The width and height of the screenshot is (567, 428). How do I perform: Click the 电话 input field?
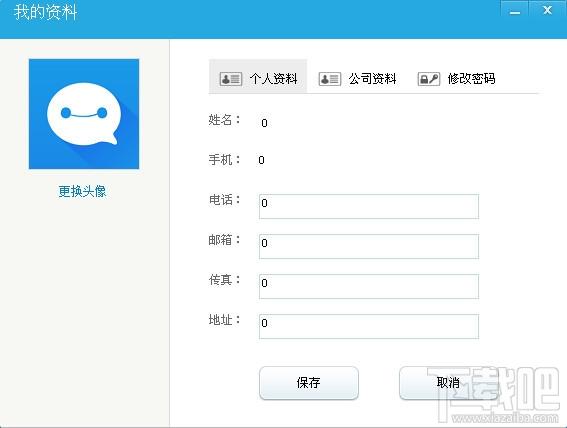[369, 206]
